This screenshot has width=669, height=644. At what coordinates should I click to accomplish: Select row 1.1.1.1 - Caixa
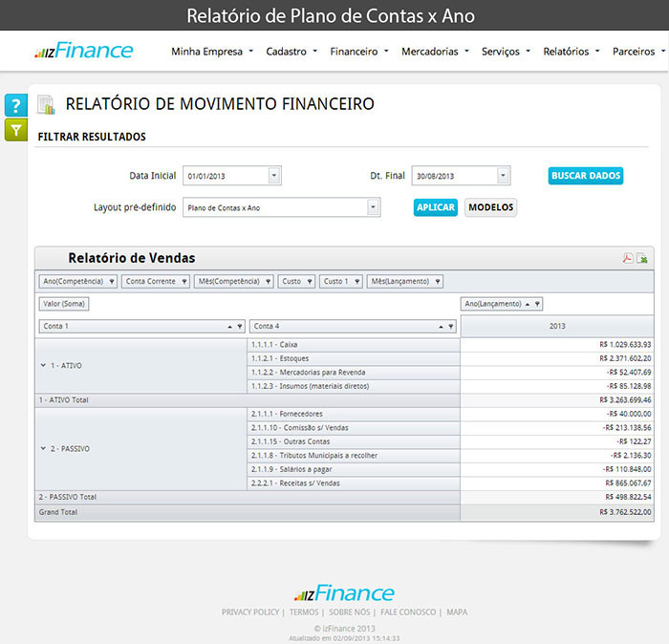(x=354, y=345)
